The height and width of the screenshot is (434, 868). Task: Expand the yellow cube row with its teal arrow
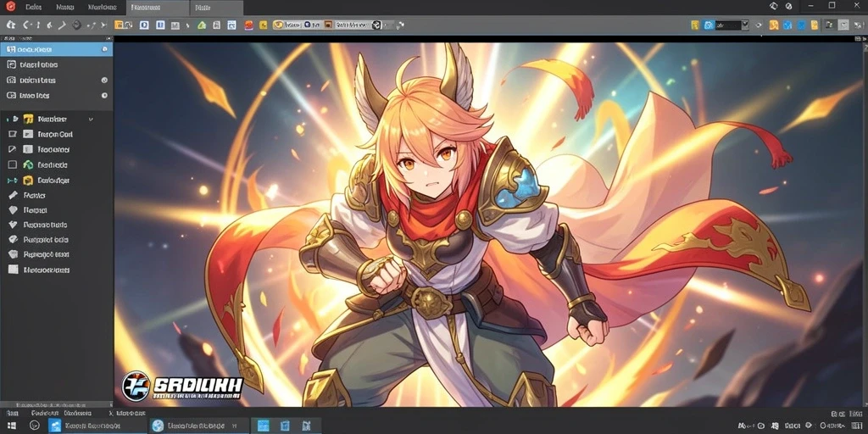point(12,181)
